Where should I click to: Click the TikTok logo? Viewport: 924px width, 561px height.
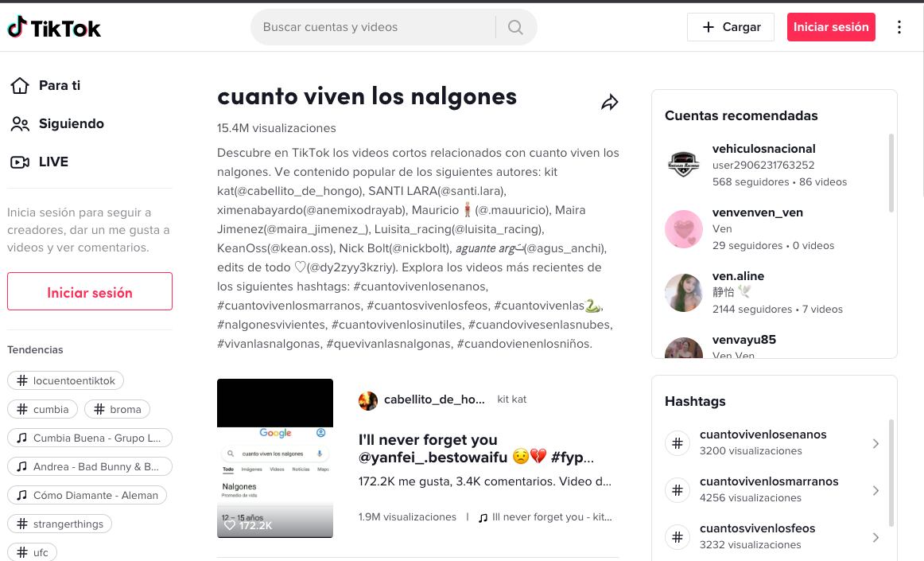point(54,28)
